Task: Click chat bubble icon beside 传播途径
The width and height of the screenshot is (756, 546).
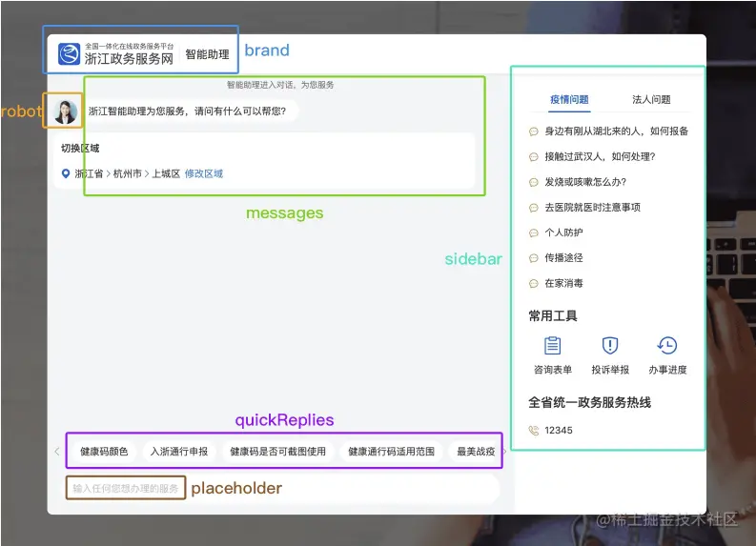Action: coord(533,258)
